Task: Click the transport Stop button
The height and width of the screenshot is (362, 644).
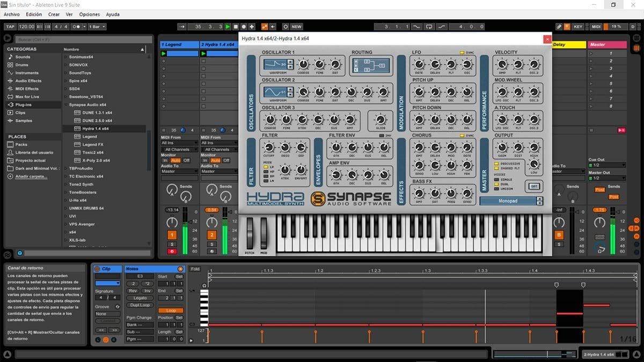Action: pyautogui.click(x=236, y=26)
